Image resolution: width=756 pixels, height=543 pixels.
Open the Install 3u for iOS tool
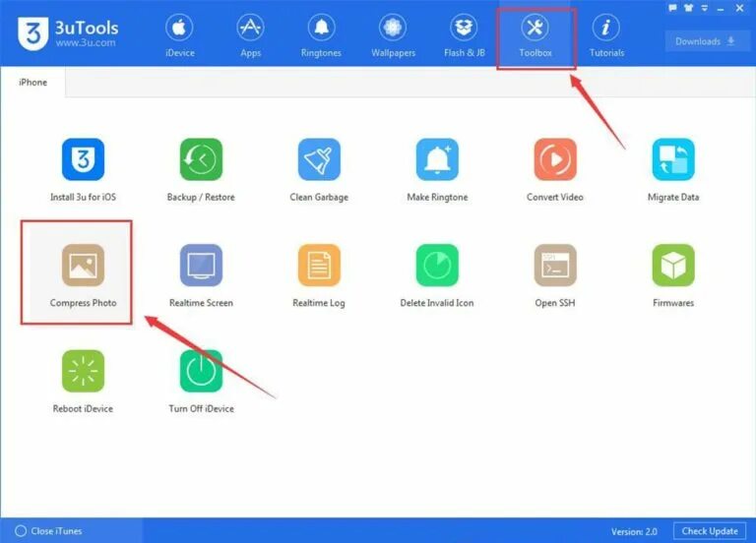[83, 169]
